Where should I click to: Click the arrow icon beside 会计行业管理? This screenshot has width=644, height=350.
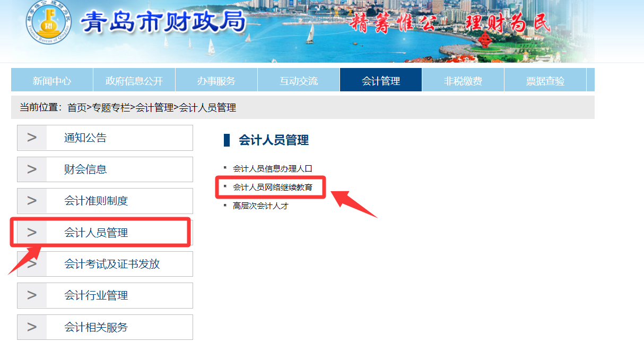tap(32, 295)
